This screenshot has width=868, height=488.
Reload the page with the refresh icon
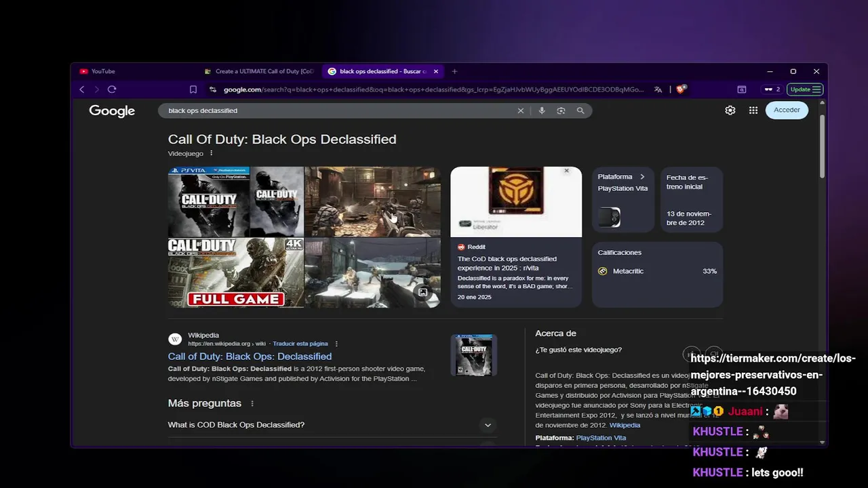112,89
